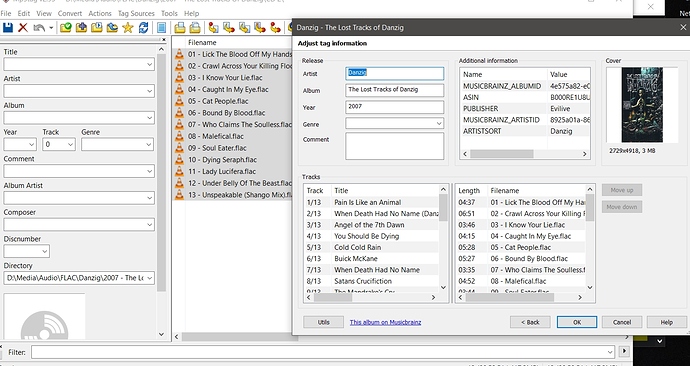Open the Convert menu
Viewport: 690px width, 366px height.
point(70,14)
